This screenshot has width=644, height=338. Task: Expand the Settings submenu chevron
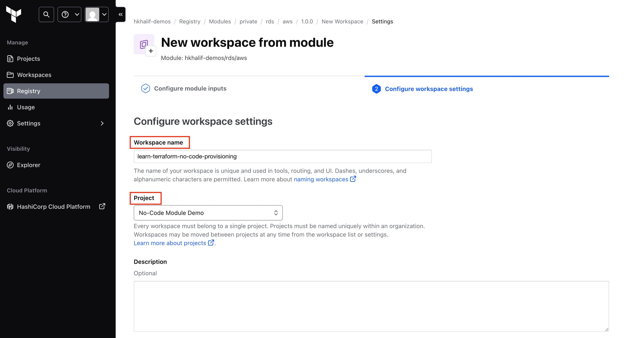click(x=102, y=123)
